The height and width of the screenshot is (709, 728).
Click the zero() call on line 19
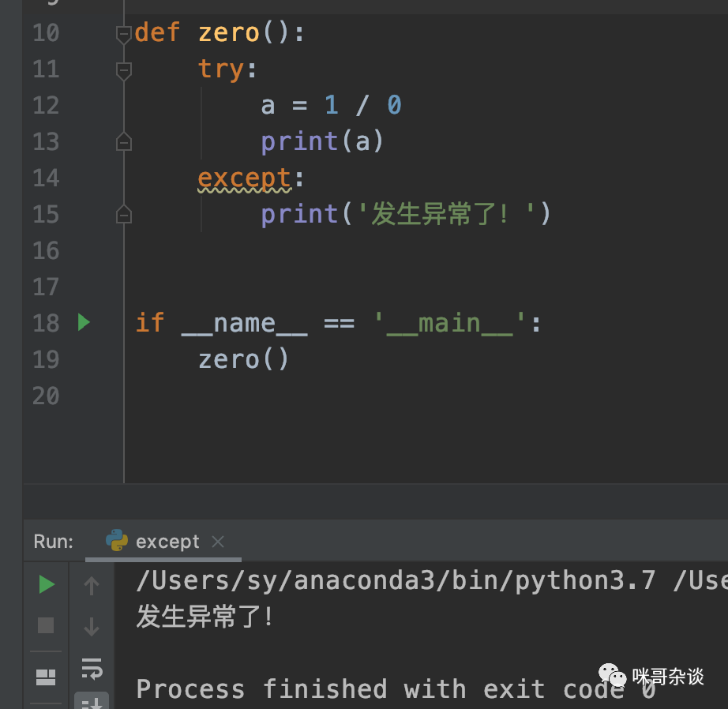coord(243,360)
